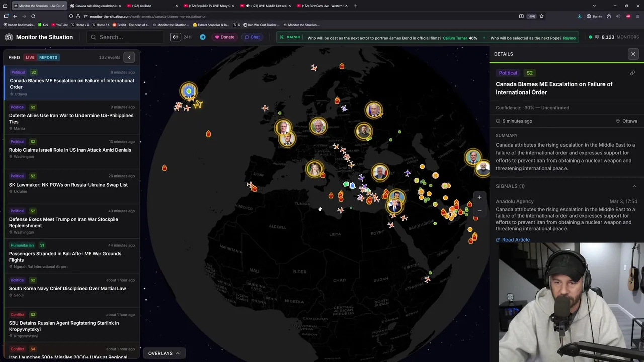Click the flame marker above northern Scandinavia
Image resolution: width=644 pixels, height=362 pixels.
[342, 66]
